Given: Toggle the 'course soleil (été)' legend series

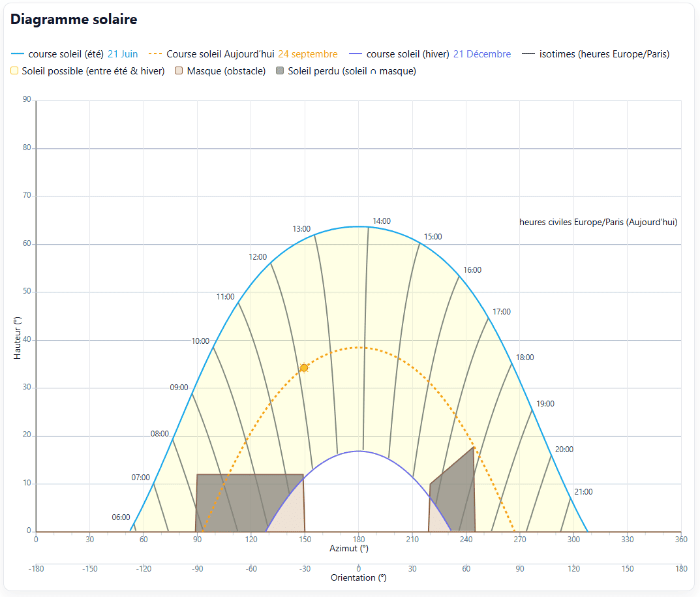Looking at the screenshot, I should click(66, 54).
